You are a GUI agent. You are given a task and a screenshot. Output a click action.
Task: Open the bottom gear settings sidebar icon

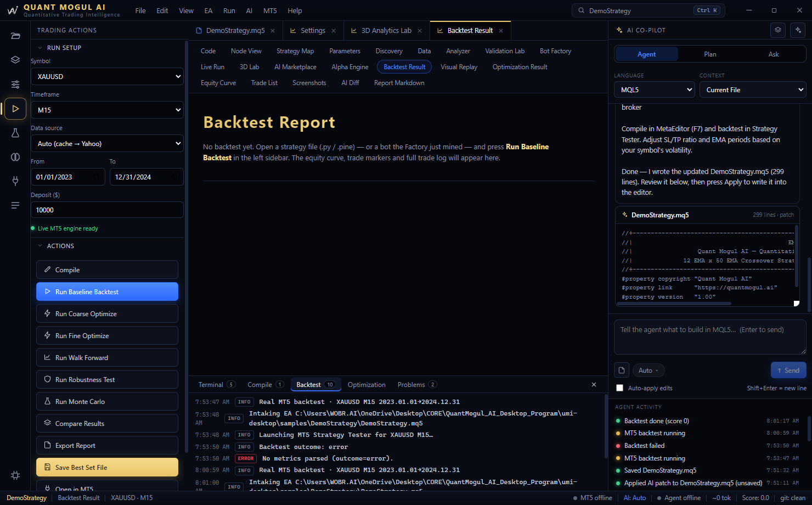15,475
